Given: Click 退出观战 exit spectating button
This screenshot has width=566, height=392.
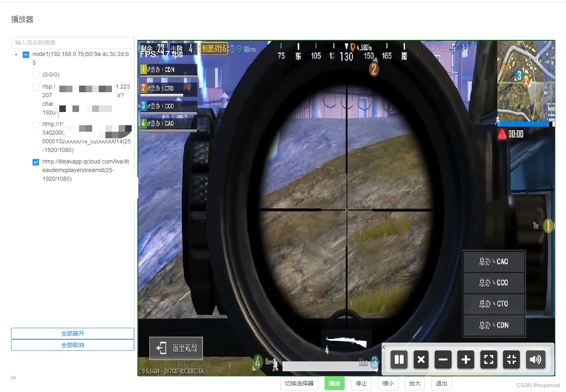Looking at the screenshot, I should [176, 348].
